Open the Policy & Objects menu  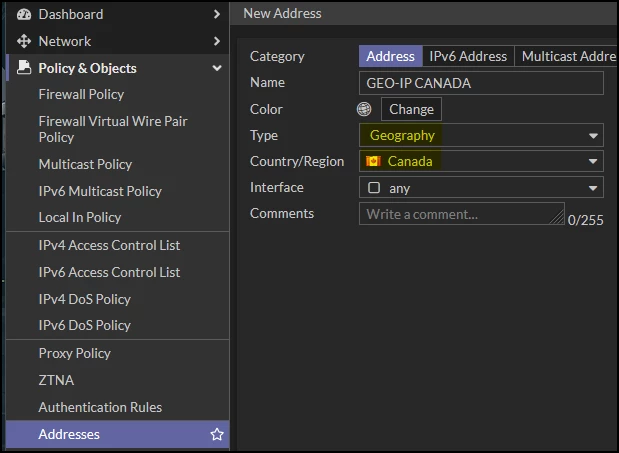(118, 68)
